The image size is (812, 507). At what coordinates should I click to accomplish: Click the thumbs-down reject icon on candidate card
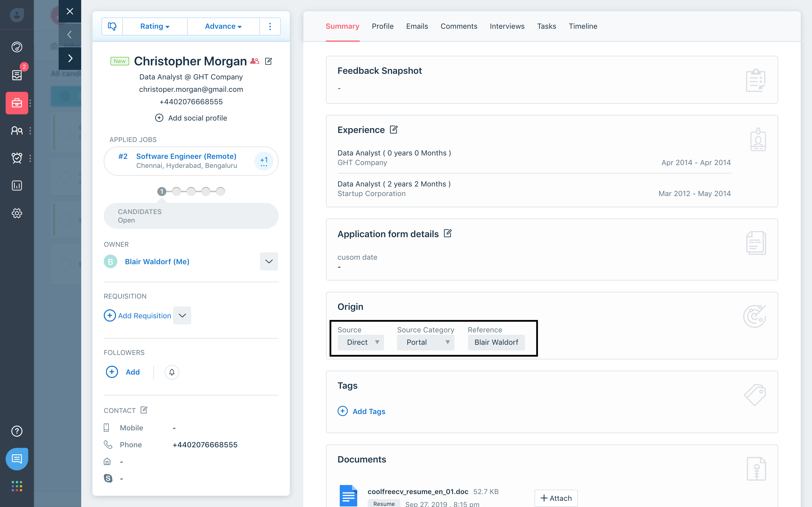pos(112,26)
